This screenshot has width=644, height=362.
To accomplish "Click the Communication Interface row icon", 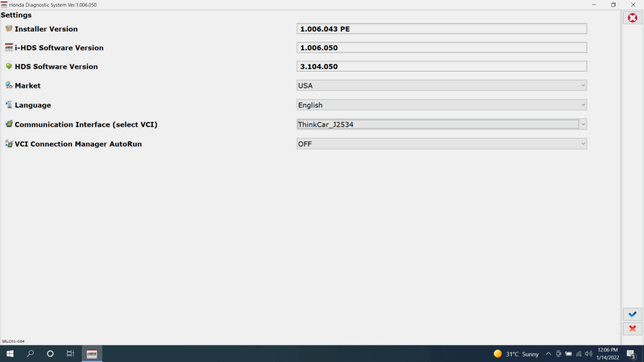I will coord(9,124).
